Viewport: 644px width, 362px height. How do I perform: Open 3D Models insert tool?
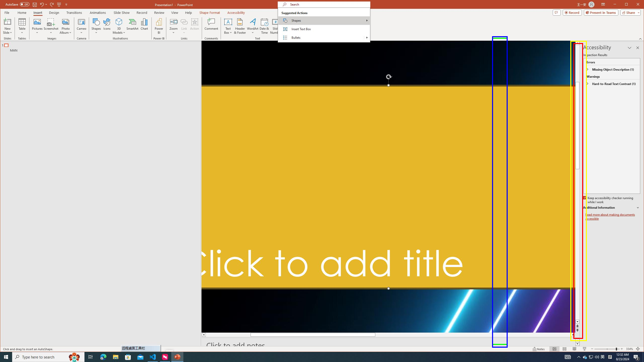(x=119, y=26)
